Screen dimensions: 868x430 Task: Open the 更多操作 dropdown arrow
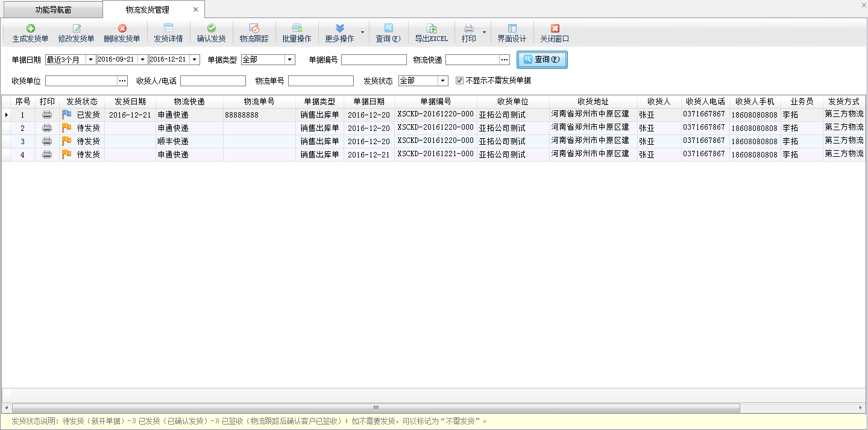click(x=362, y=32)
